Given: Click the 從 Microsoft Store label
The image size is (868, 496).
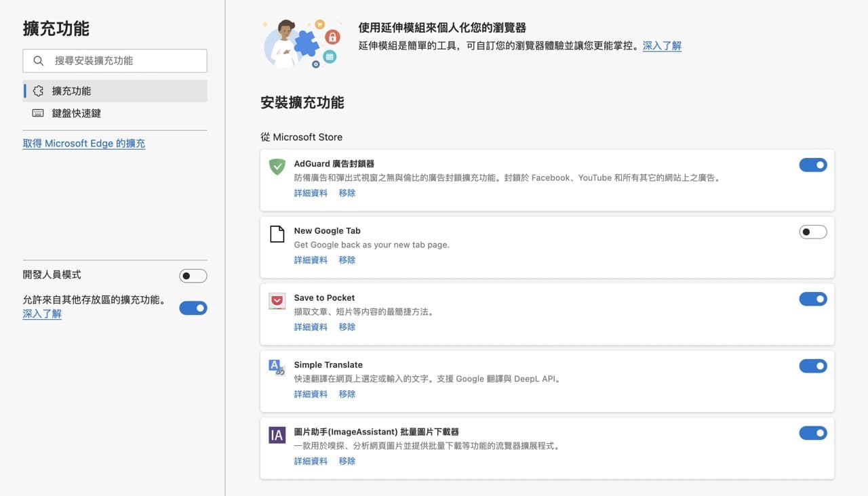Looking at the screenshot, I should pyautogui.click(x=301, y=137).
